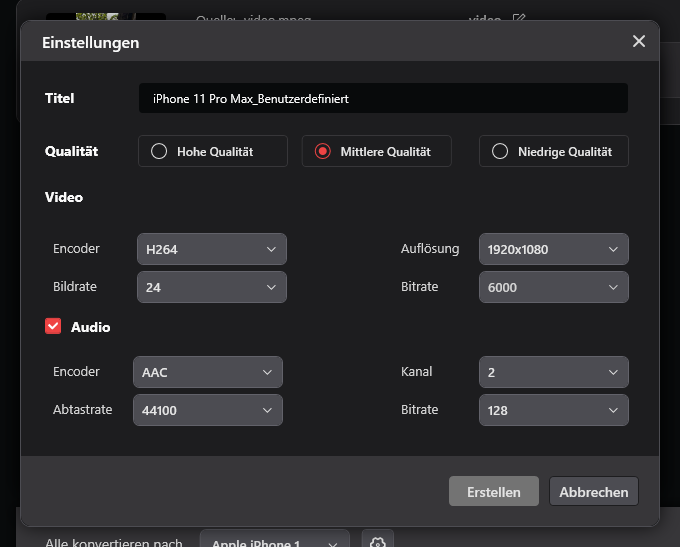The height and width of the screenshot is (547, 680).
Task: Open the Bildrate 24 dropdown
Action: pyautogui.click(x=212, y=287)
